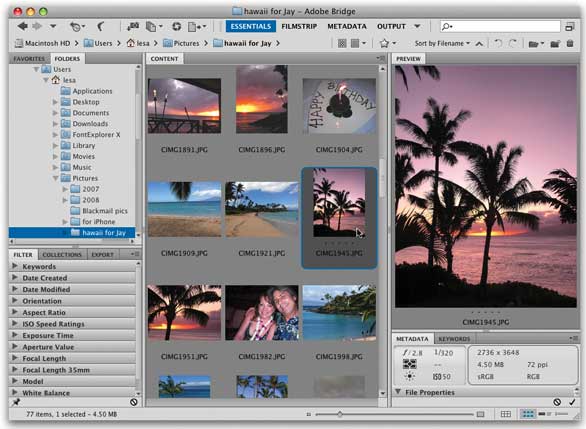
Task: Cancel metadata changes icon
Action: click(x=557, y=402)
